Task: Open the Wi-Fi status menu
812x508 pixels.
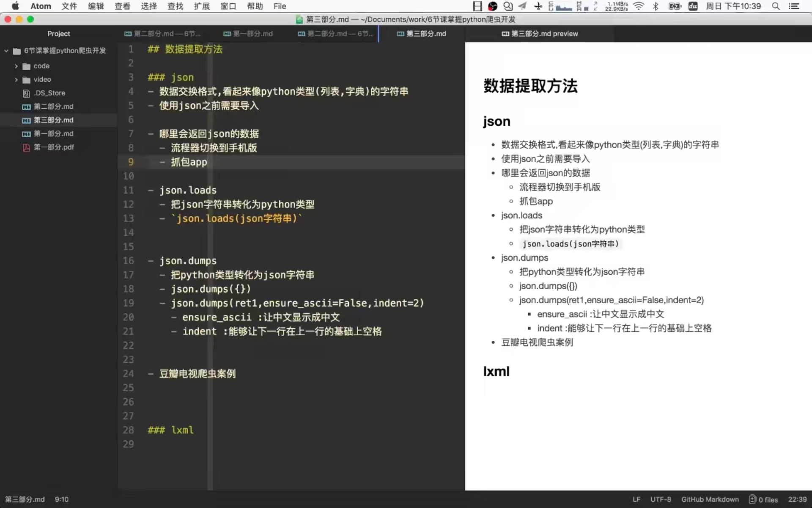Action: 638,6
